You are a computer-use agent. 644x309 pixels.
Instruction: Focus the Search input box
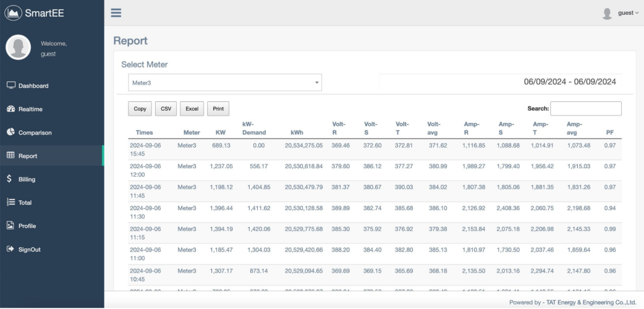(x=586, y=109)
